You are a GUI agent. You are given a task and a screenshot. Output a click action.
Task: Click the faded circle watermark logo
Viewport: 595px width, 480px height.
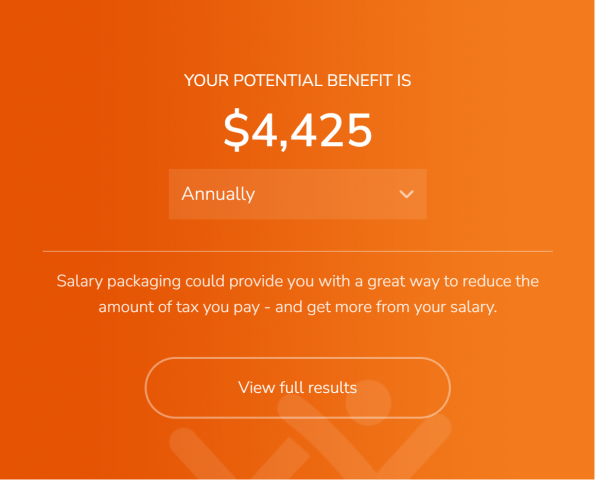(x=368, y=403)
